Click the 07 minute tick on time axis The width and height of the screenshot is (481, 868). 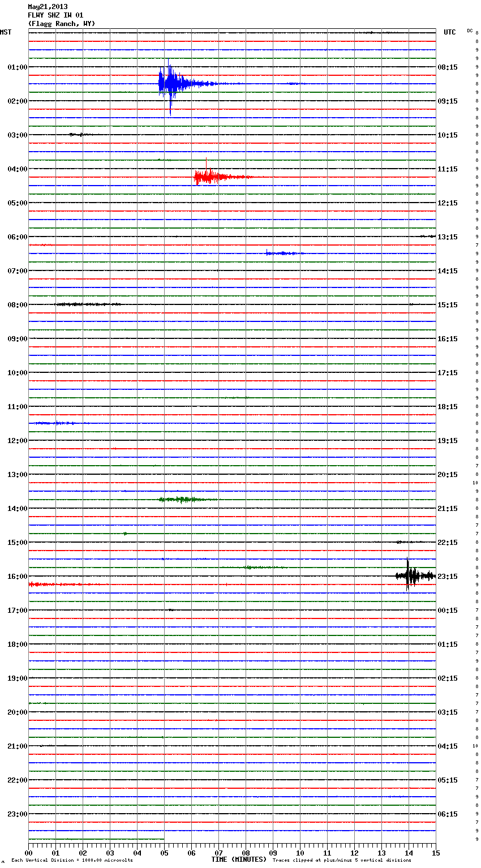218,853
